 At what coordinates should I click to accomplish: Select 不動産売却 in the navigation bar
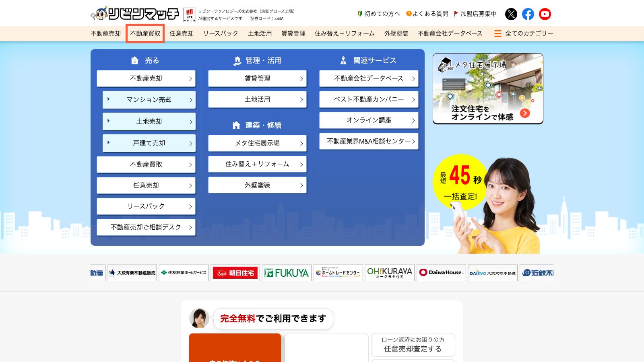tap(105, 33)
